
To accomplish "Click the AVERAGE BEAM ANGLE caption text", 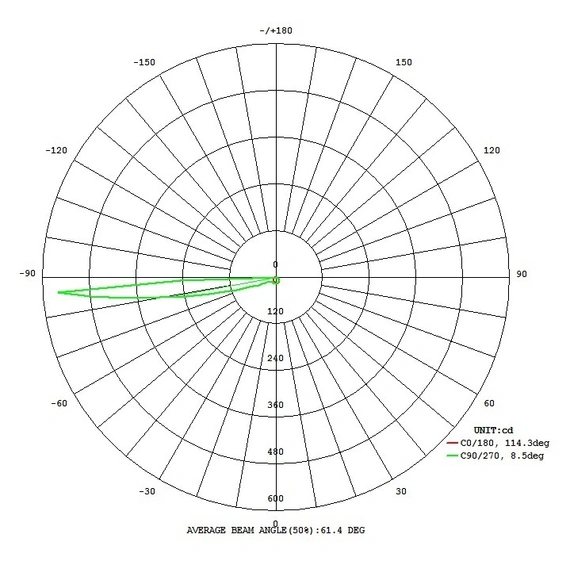I will [276, 530].
